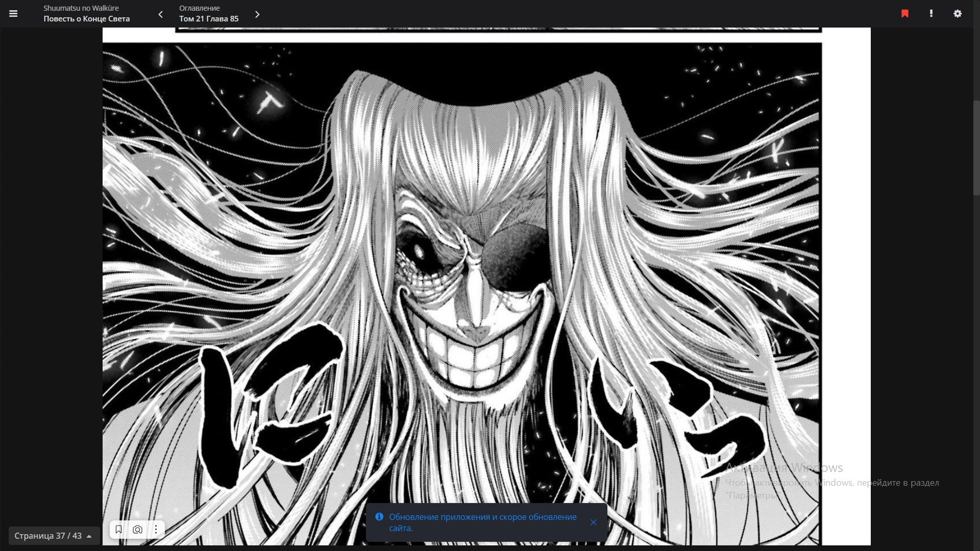Report a problem via the exclamation icon
This screenshot has width=980, height=551.
pos(931,14)
